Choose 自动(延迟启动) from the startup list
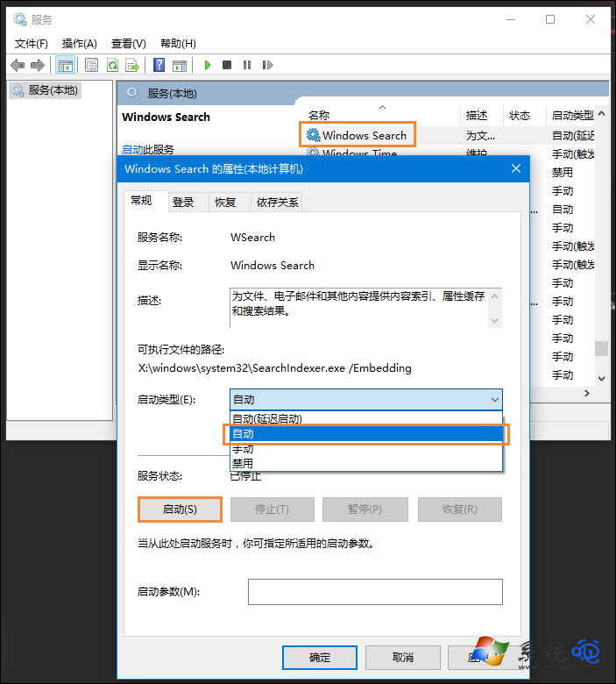The width and height of the screenshot is (616, 684). pyautogui.click(x=267, y=419)
